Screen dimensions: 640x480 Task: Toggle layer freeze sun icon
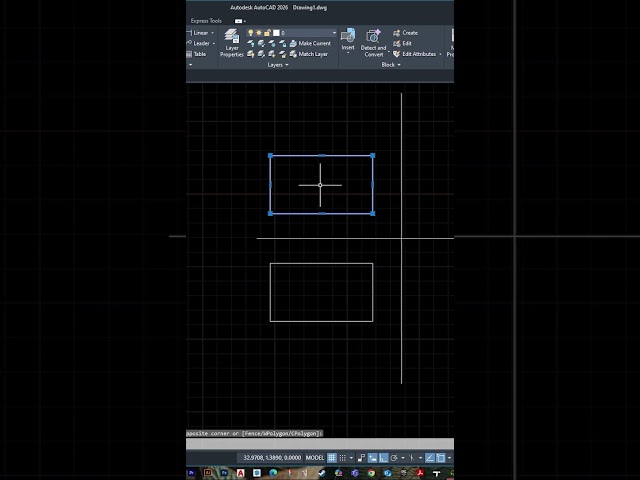(259, 33)
